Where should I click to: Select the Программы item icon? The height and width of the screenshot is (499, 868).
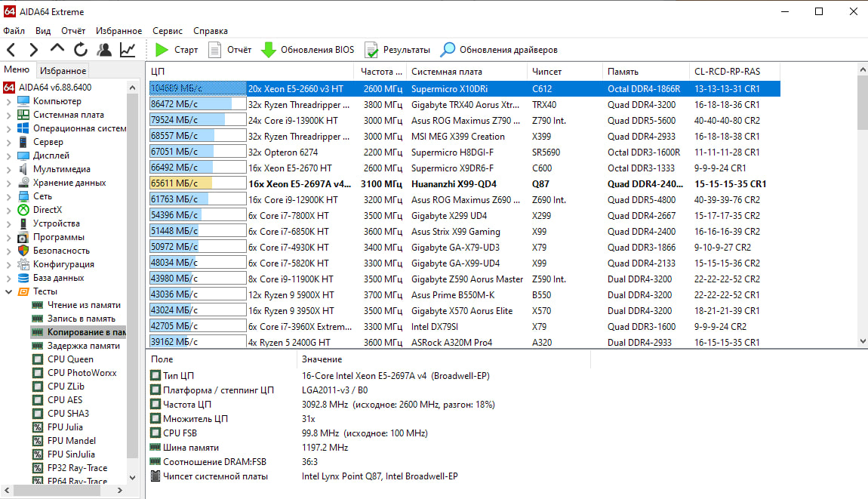click(23, 237)
